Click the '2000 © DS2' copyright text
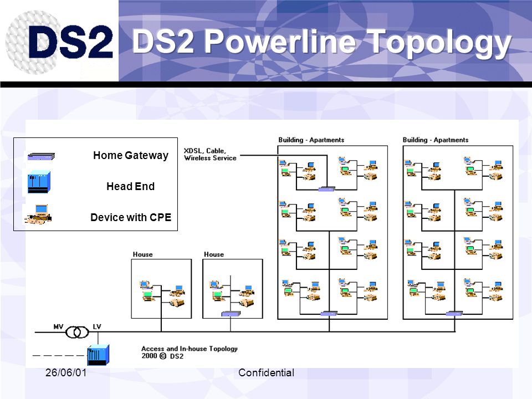Viewport: 532px width, 399px height. click(x=162, y=356)
